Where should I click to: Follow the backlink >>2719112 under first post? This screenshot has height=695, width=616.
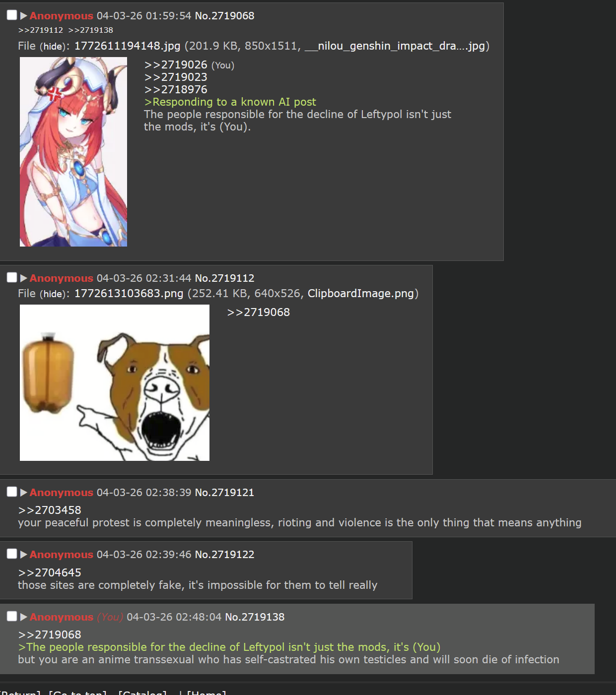pos(41,30)
